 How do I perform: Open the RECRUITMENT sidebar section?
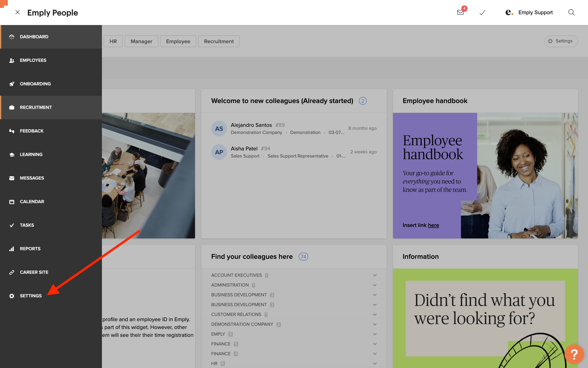51,107
